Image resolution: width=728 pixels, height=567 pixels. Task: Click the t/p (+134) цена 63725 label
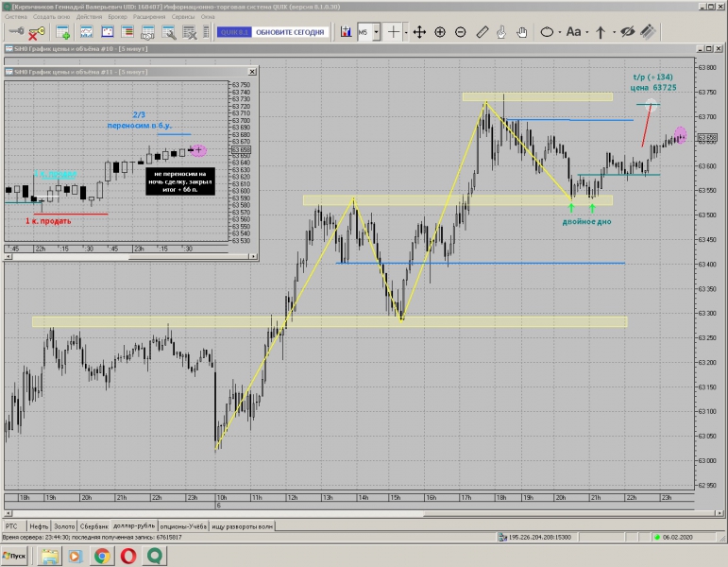coord(653,82)
